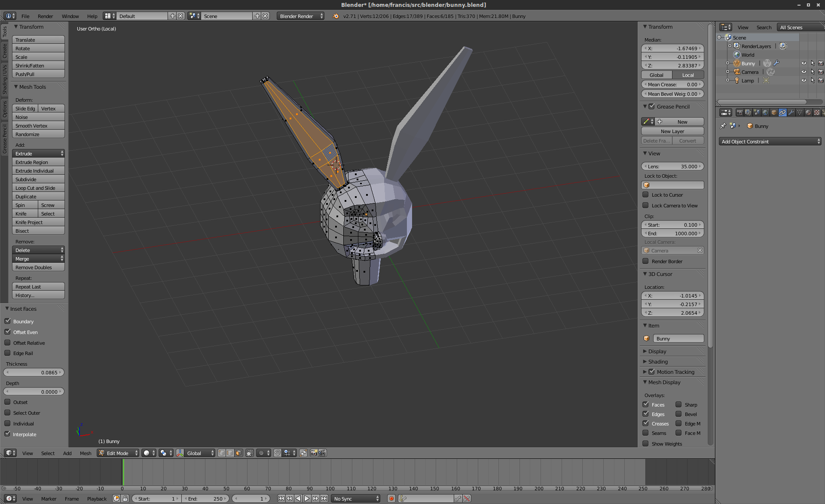Open the Texture checkerboard properties tab
Viewport: 825px width, 504px height.
pos(817,112)
